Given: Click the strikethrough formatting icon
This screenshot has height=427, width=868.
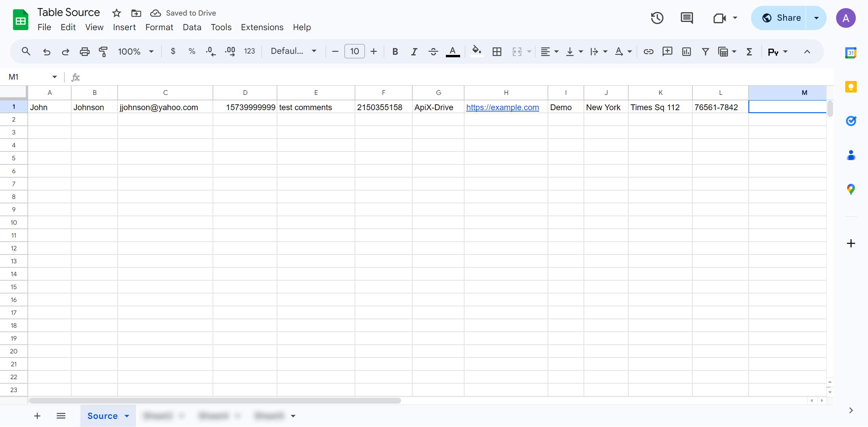Looking at the screenshot, I should tap(432, 52).
